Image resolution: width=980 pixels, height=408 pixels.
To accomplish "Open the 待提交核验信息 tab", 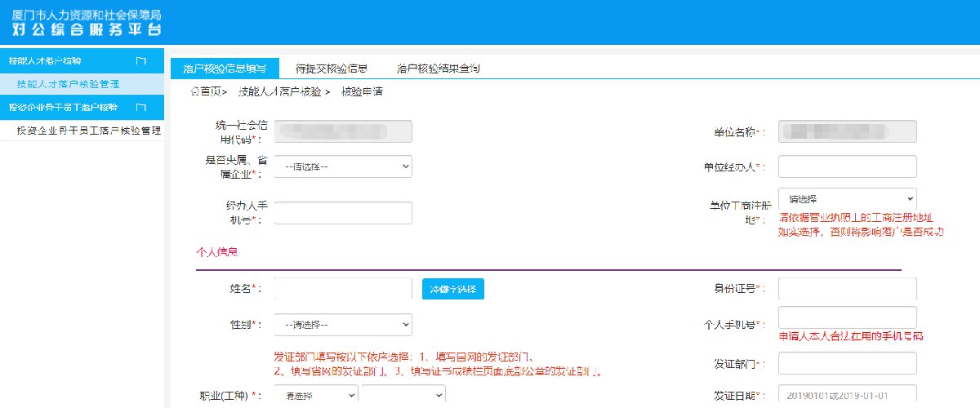I will coord(331,69).
